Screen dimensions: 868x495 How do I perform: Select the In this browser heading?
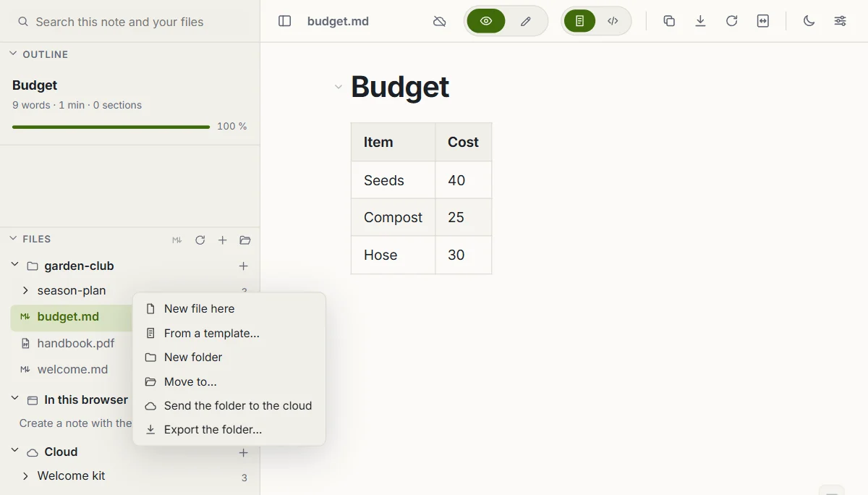(x=86, y=399)
